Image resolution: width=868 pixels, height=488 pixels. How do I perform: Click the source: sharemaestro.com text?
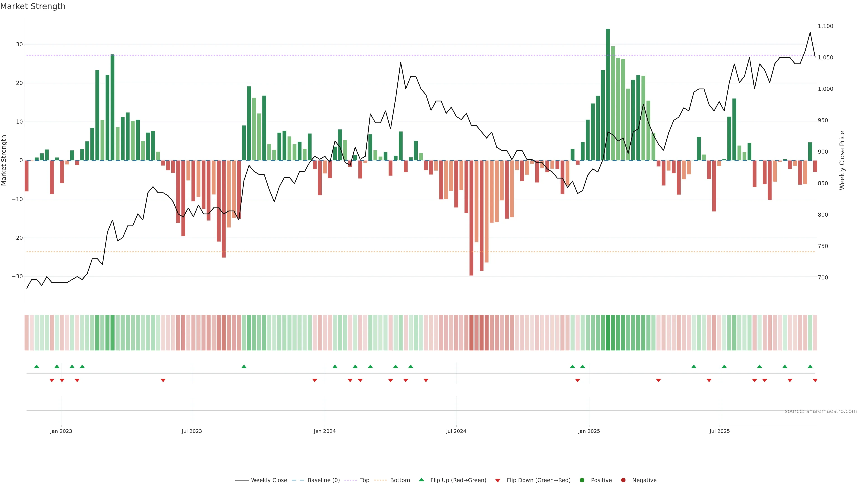point(821,411)
